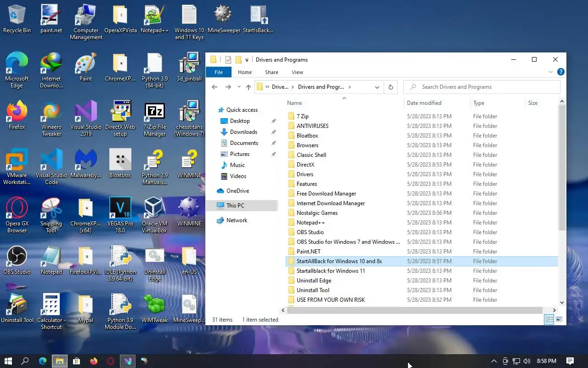The image size is (588, 368).
Task: Click chevron after Drivers and Progr... breadcrumb
Action: 350,87
